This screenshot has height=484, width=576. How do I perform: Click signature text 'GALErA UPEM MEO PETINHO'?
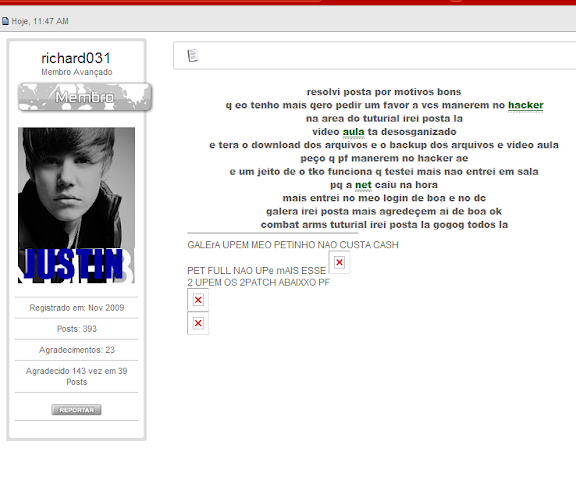251,245
